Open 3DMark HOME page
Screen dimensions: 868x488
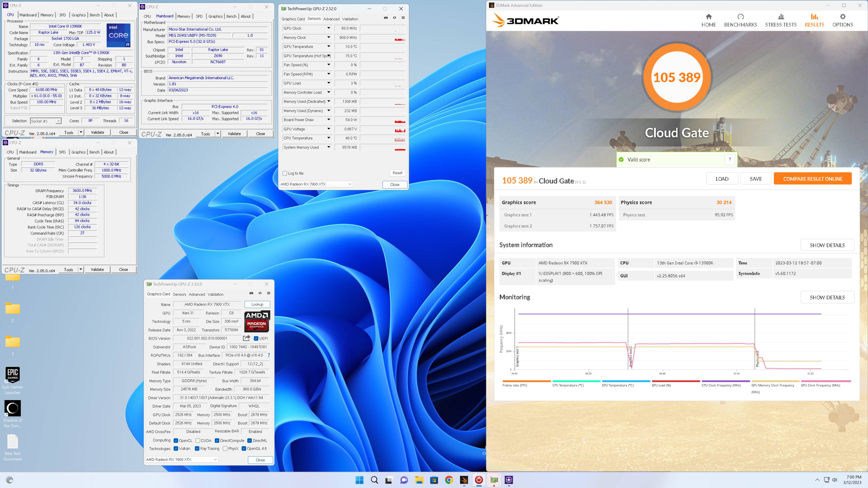709,21
